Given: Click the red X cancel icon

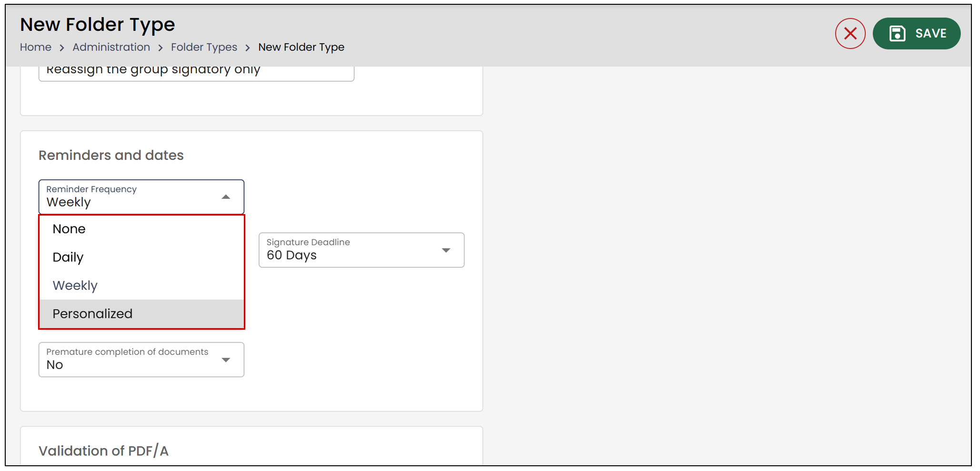Looking at the screenshot, I should point(850,33).
